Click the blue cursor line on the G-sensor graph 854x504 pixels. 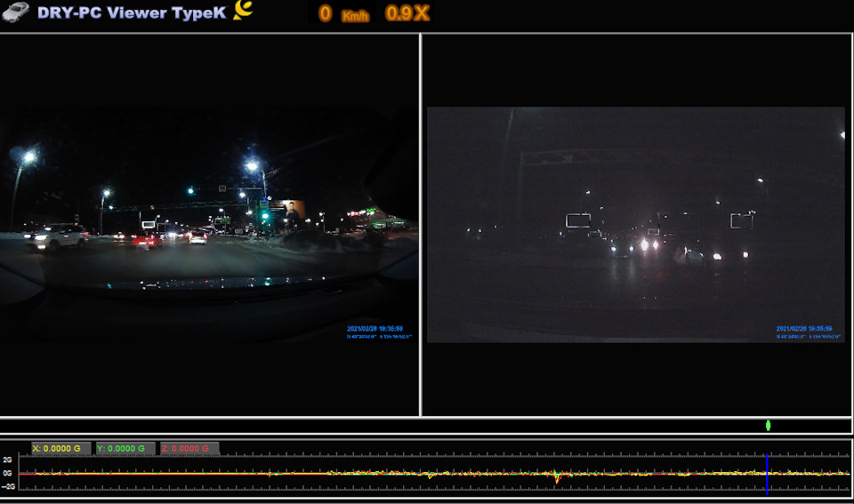tap(767, 474)
